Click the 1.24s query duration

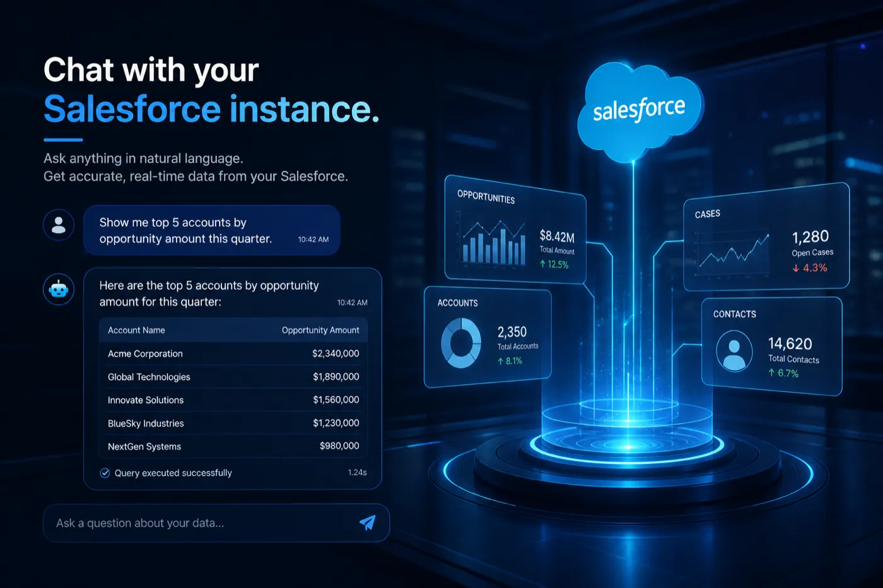point(357,472)
